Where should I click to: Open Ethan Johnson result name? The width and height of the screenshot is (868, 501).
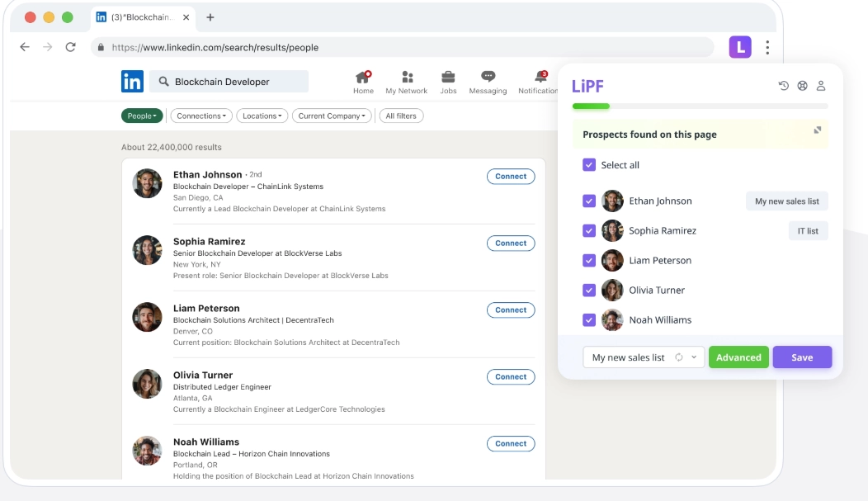[x=208, y=174]
